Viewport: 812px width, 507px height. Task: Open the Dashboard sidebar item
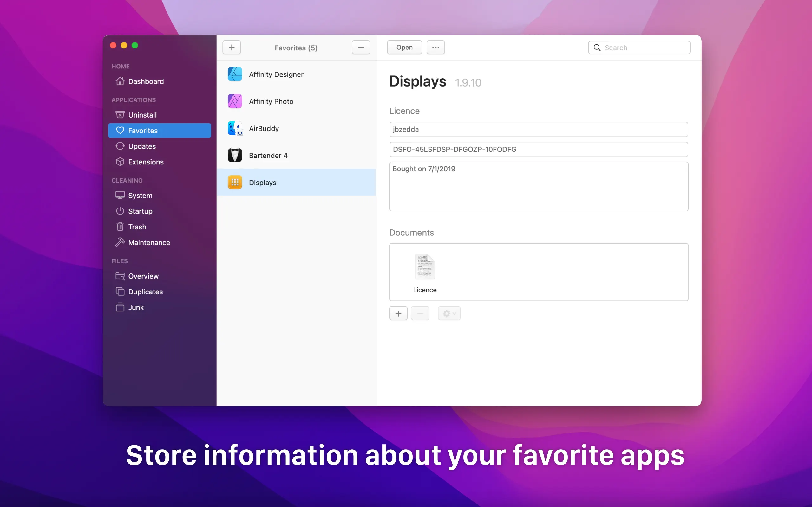tap(146, 81)
